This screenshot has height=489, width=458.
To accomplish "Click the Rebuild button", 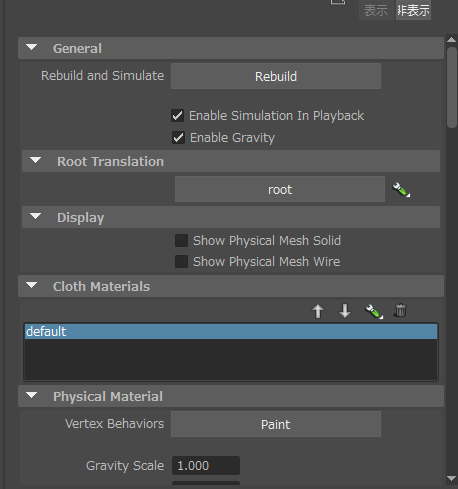I will tap(276, 76).
